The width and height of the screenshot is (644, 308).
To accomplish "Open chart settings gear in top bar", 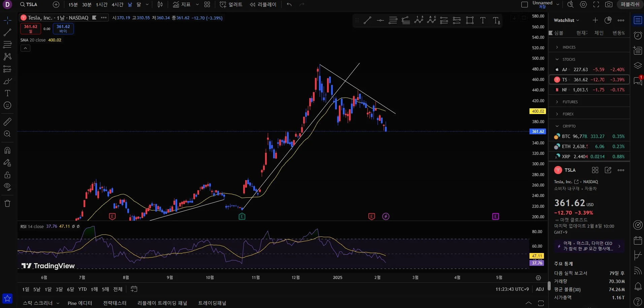I will pyautogui.click(x=583, y=4).
